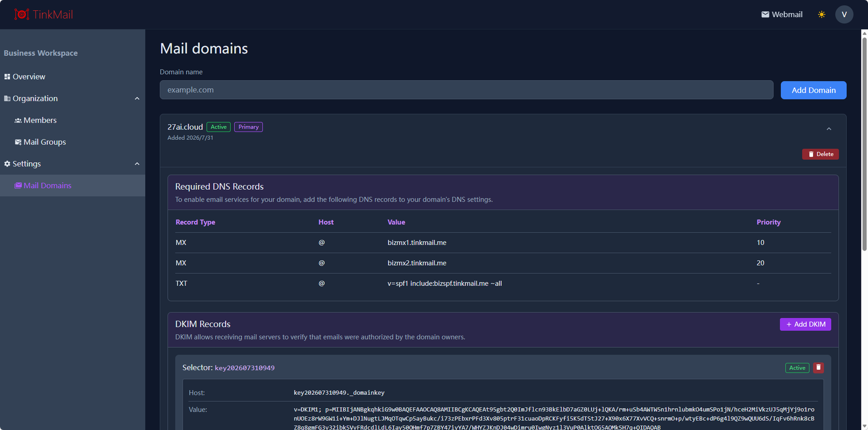Click the scrollbar down arrow
This screenshot has height=430, width=868.
[x=865, y=426]
